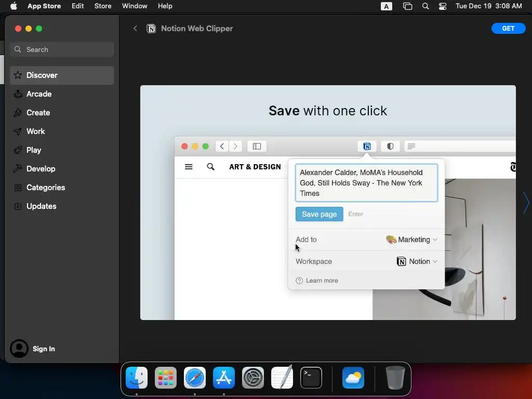Open the Create section

(x=62, y=113)
